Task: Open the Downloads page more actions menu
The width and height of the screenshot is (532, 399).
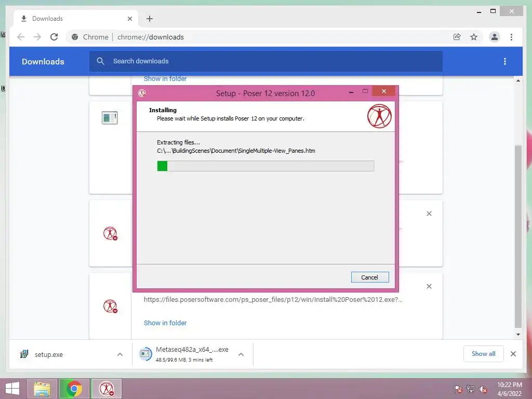Action: click(505, 61)
